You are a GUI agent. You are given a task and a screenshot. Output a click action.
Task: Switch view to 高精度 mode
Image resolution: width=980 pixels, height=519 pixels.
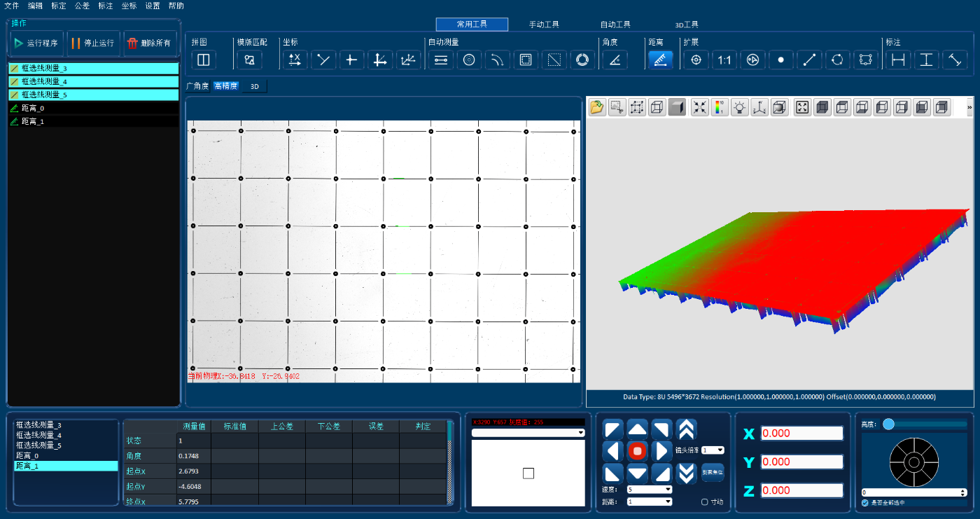225,86
